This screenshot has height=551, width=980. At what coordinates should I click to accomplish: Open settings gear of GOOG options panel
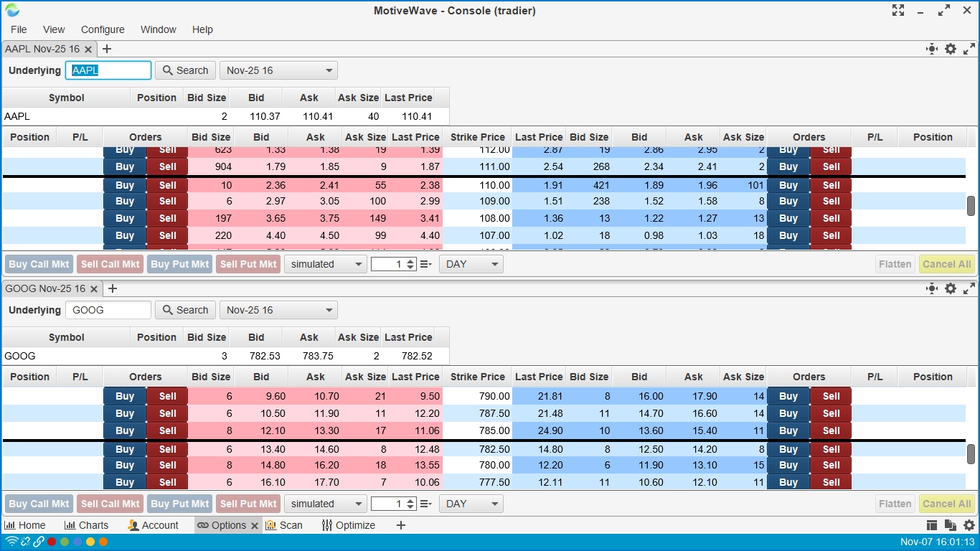pos(951,288)
